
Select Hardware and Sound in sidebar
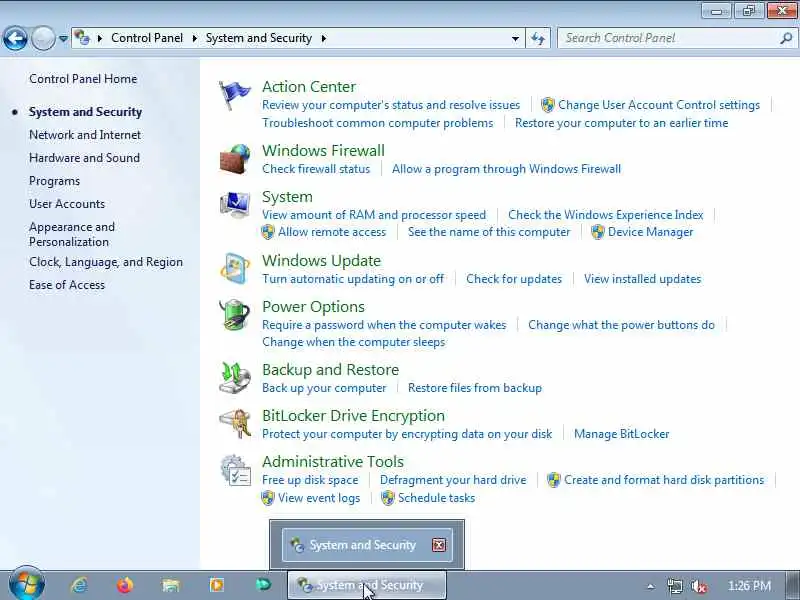point(84,158)
